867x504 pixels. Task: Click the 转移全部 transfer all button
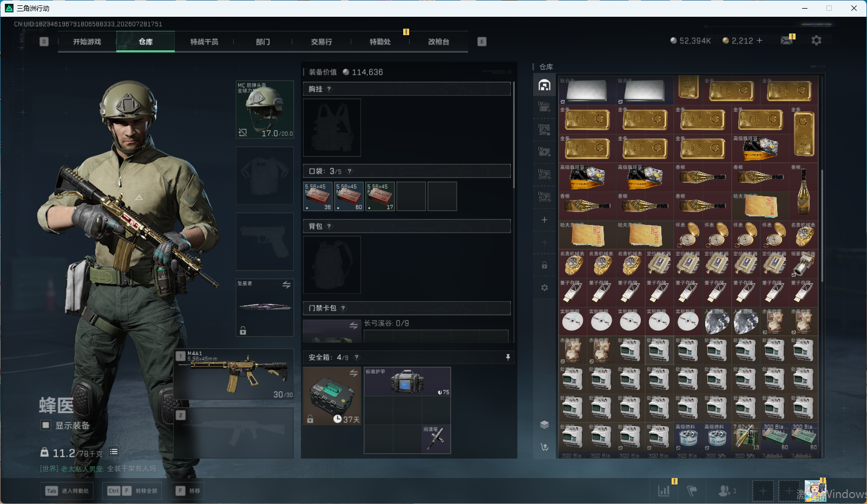click(132, 491)
